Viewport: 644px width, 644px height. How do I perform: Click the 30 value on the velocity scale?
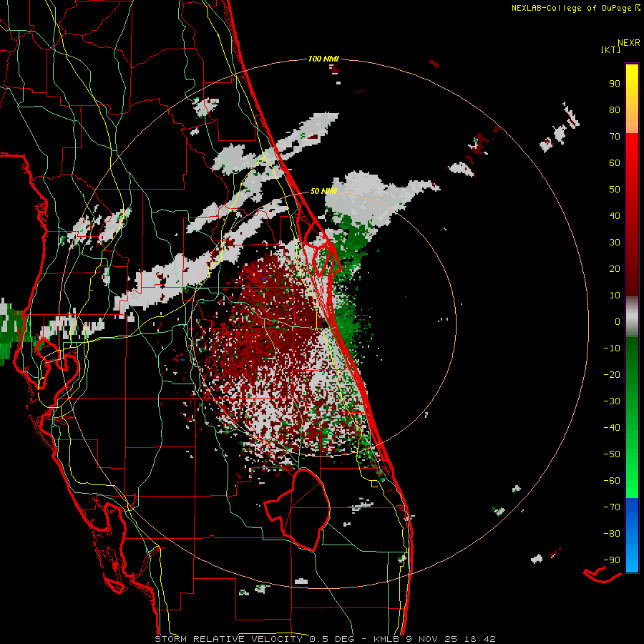tap(615, 243)
